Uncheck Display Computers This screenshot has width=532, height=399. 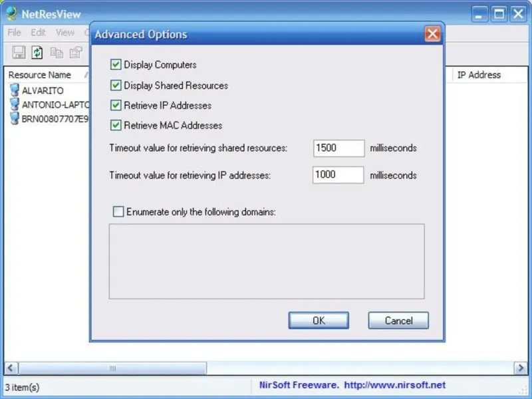pyautogui.click(x=116, y=65)
